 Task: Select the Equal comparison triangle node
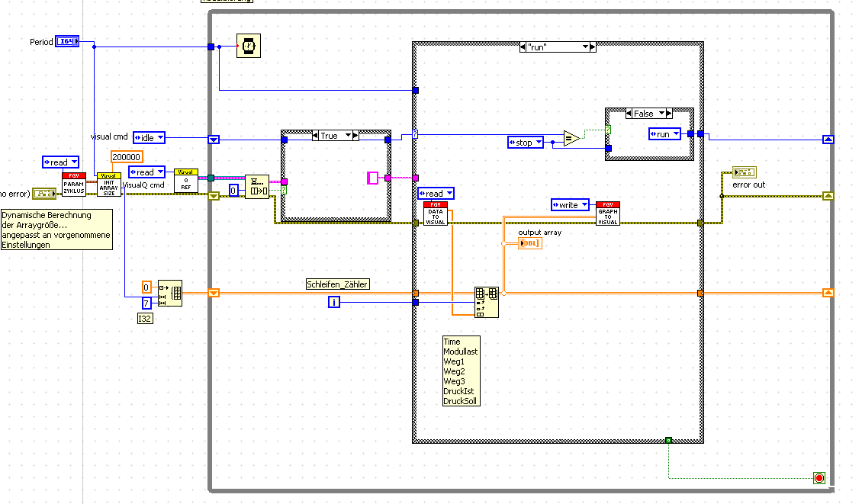click(571, 139)
